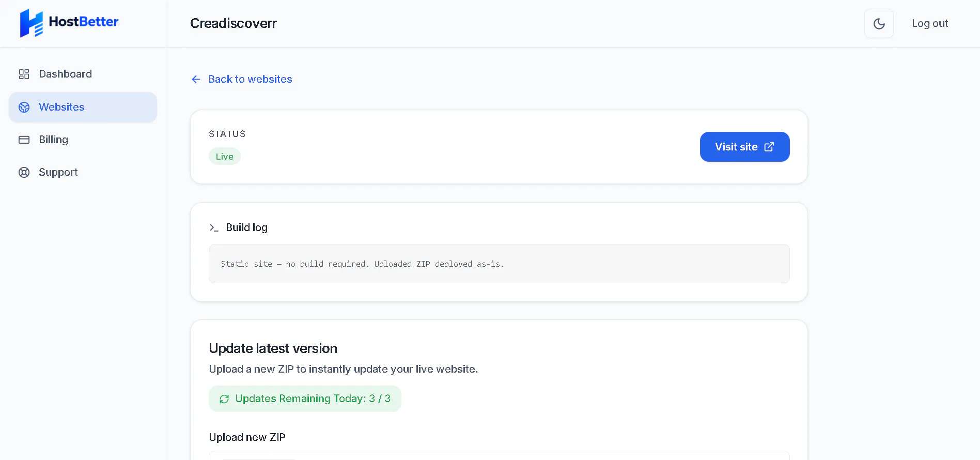Open Billing in the sidebar
This screenshot has width=980, height=460.
coord(83,140)
